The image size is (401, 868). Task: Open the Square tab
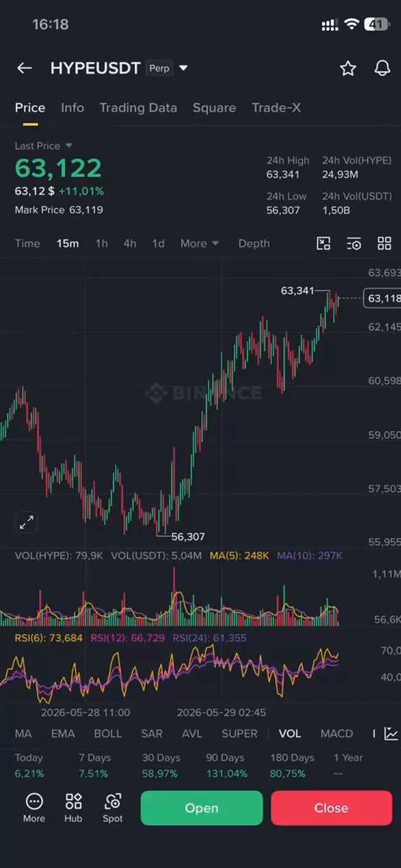click(x=214, y=108)
